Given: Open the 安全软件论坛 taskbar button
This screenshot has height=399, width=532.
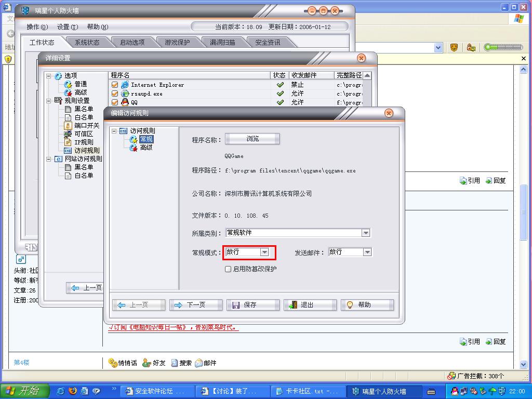Looking at the screenshot, I should (157, 392).
